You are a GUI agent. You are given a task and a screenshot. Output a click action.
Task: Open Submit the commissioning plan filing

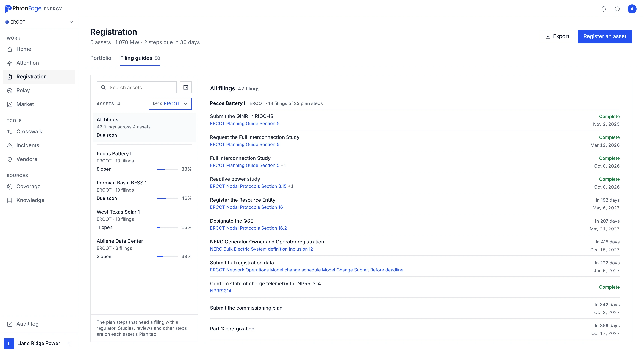pos(415,308)
